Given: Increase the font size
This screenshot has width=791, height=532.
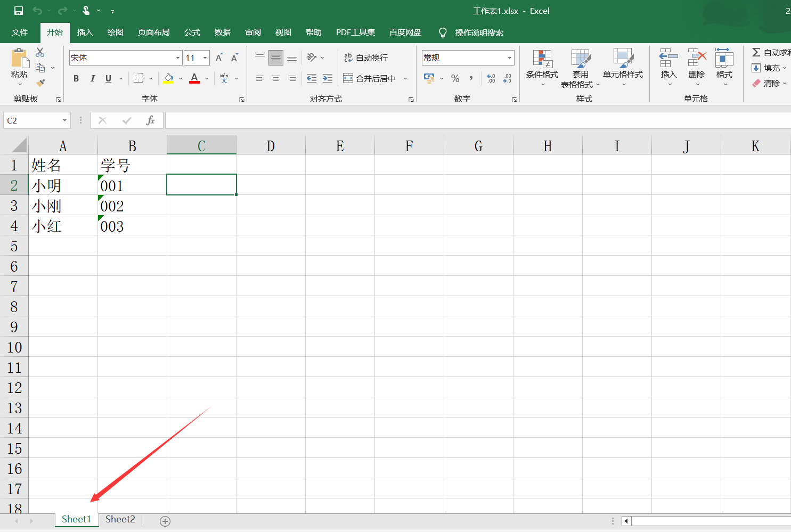Looking at the screenshot, I should [x=219, y=58].
